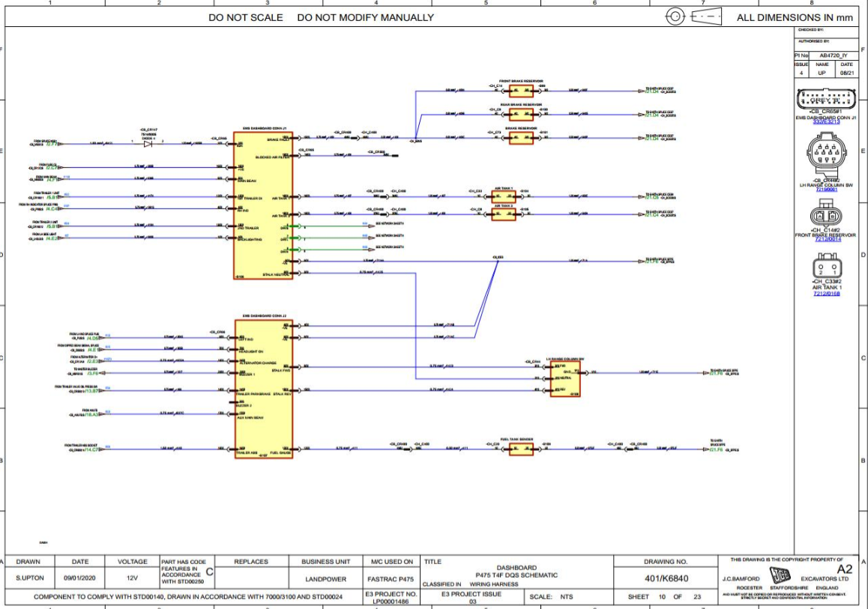Click the AIR TANK 1 connector CH_C33#2 drawing
Screen dimensions: 868x609
827,266
